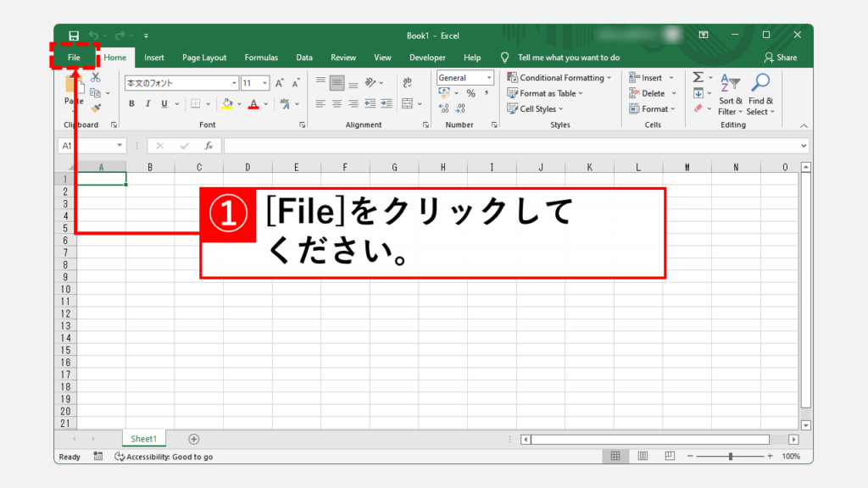Open Conditional Formatting dropdown menu
The image size is (868, 488).
coord(559,78)
